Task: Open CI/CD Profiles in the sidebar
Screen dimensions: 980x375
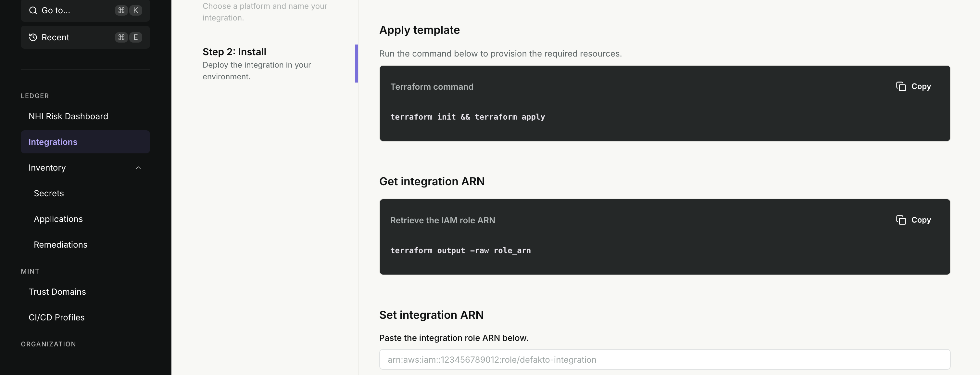Action: coord(57,317)
